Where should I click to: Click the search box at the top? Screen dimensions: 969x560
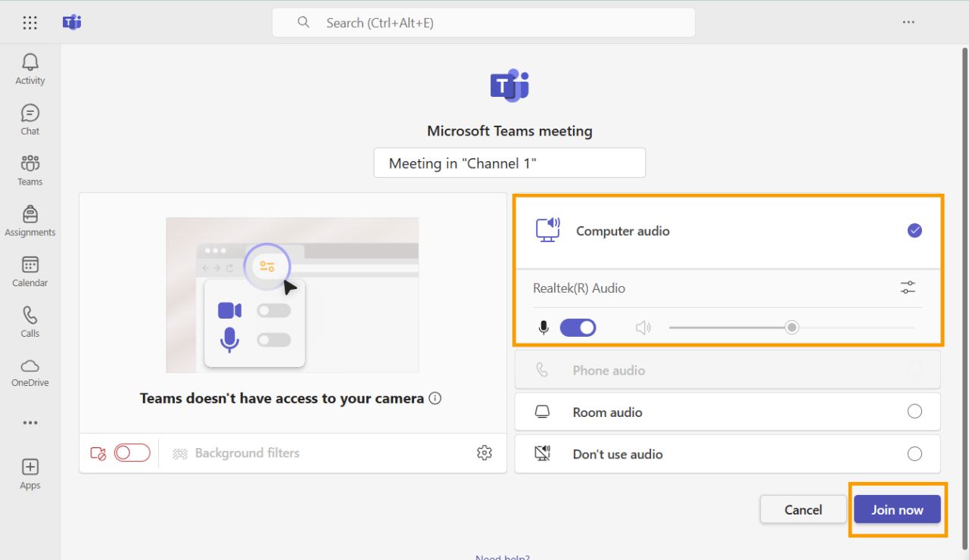pyautogui.click(x=484, y=23)
